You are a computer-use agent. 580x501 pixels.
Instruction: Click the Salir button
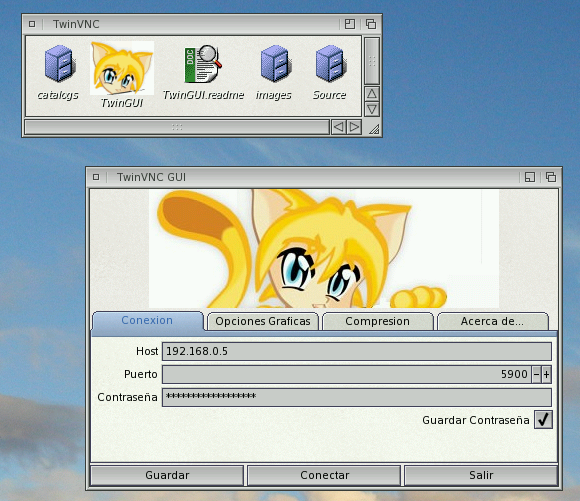coord(481,475)
